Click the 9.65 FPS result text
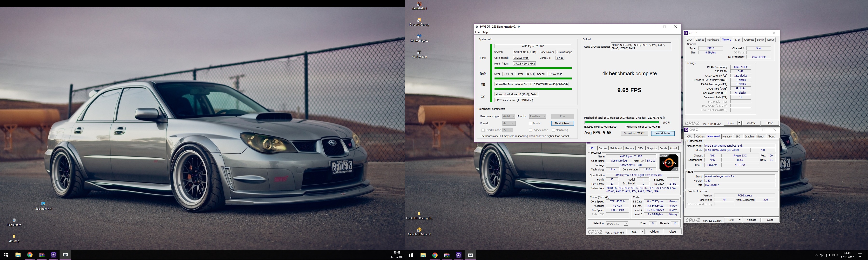Image resolution: width=868 pixels, height=260 pixels. click(629, 90)
